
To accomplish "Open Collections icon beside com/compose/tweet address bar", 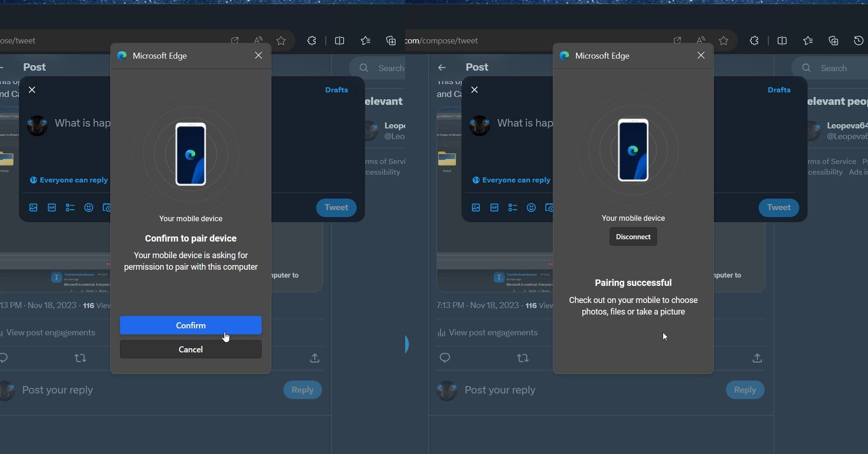I will [833, 41].
